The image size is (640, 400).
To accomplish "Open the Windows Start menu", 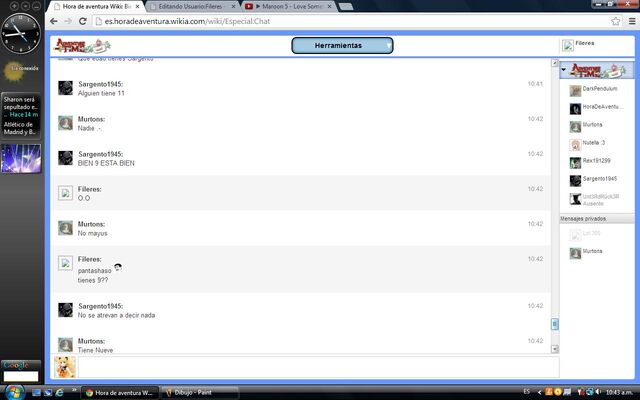I will (13, 393).
